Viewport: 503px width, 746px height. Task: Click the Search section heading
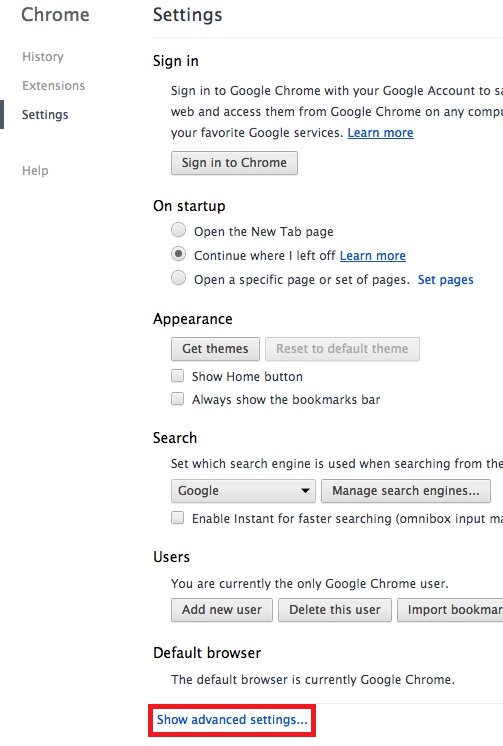[175, 438]
